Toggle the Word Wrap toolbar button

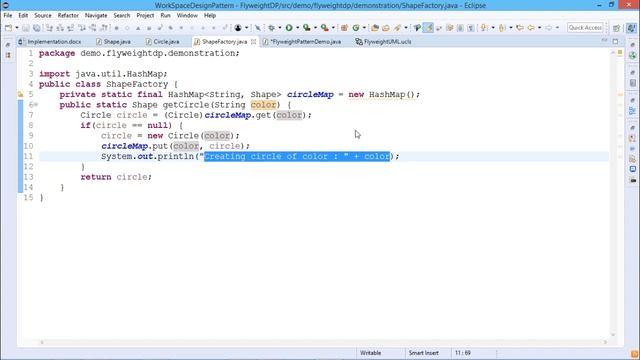click(x=439, y=28)
